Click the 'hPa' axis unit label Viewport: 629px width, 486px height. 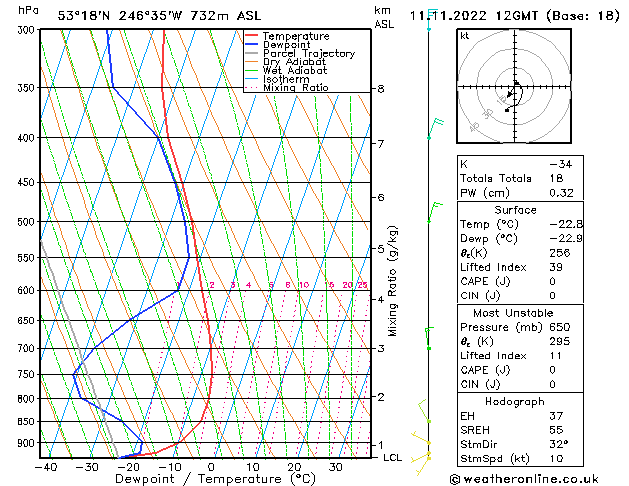[x=28, y=10]
